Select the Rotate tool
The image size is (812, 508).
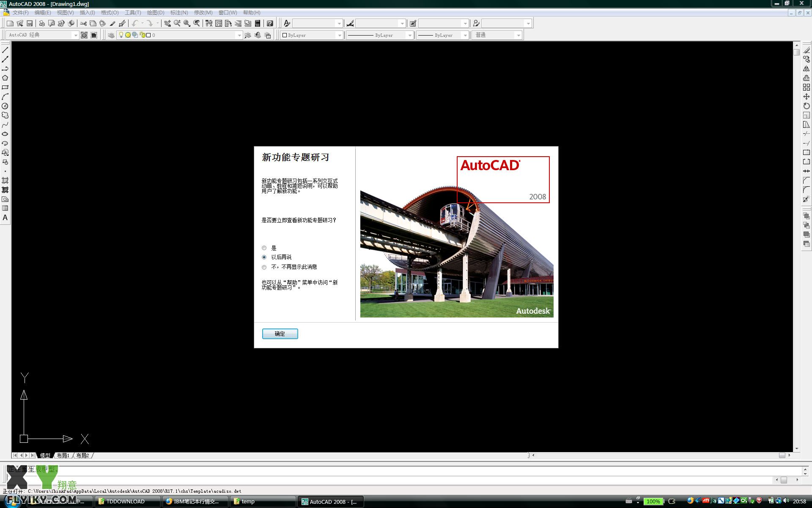pyautogui.click(x=807, y=106)
